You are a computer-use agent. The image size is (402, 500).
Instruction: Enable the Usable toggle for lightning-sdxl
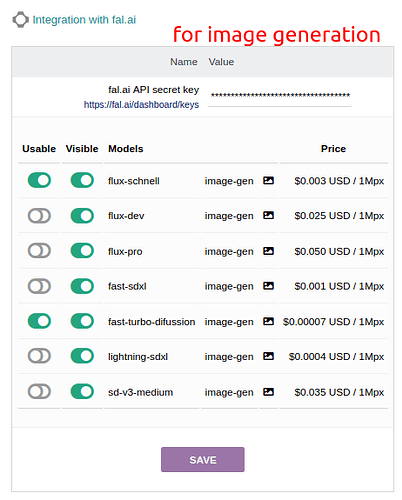pyautogui.click(x=39, y=356)
